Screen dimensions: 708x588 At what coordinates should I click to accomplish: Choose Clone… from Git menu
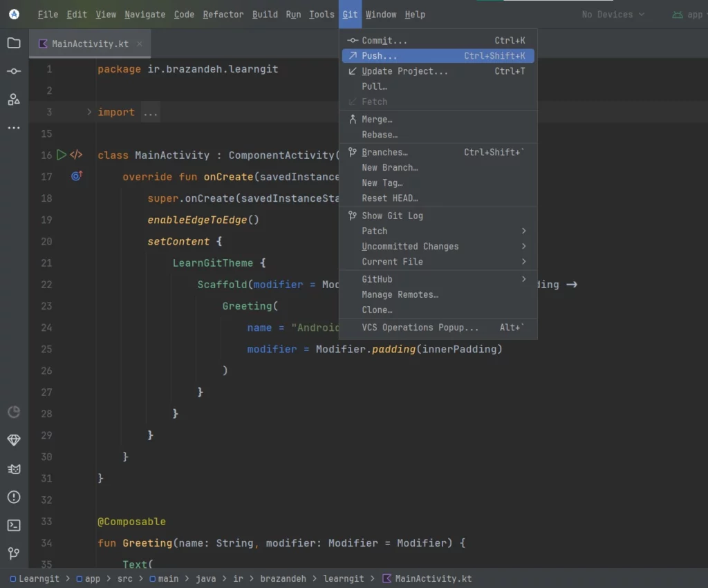[438, 310]
